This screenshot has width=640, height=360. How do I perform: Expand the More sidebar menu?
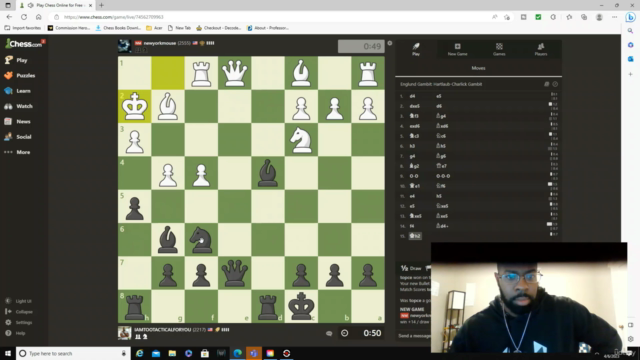17,152
